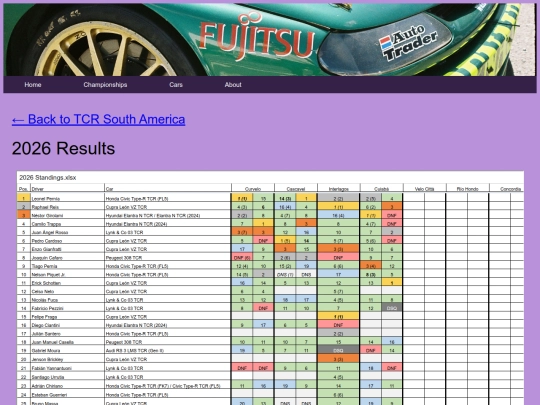Open the Home menu item
The image size is (540, 405).
(33, 85)
